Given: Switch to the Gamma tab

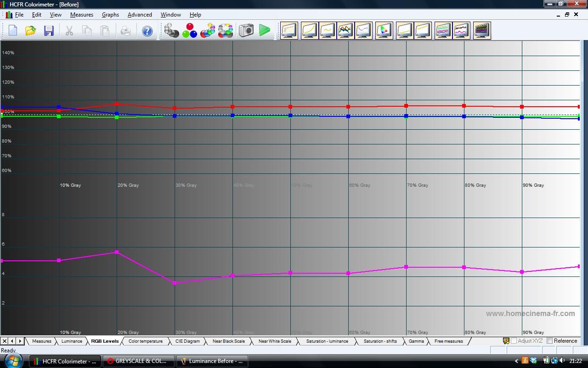Looking at the screenshot, I should click(416, 341).
